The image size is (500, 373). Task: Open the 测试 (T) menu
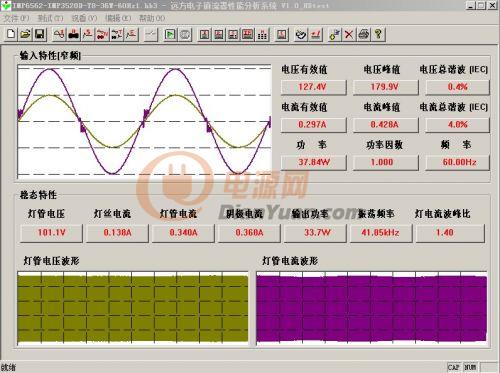[50, 18]
